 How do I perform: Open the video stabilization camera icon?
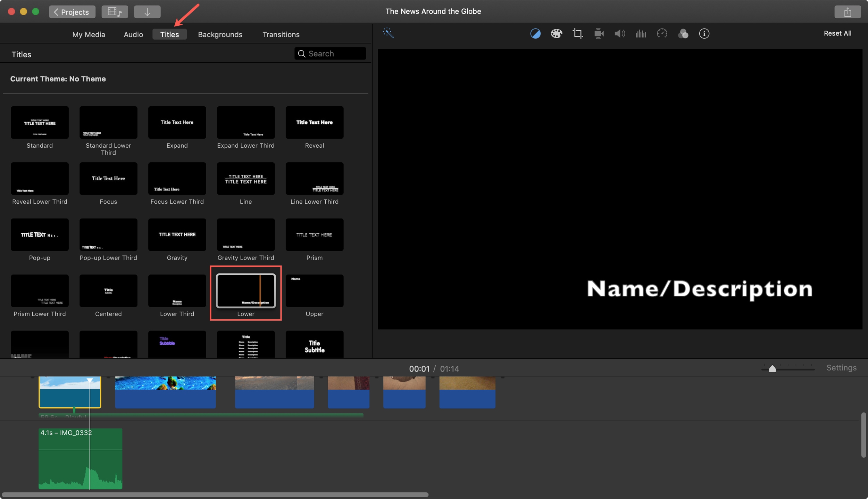pos(599,33)
